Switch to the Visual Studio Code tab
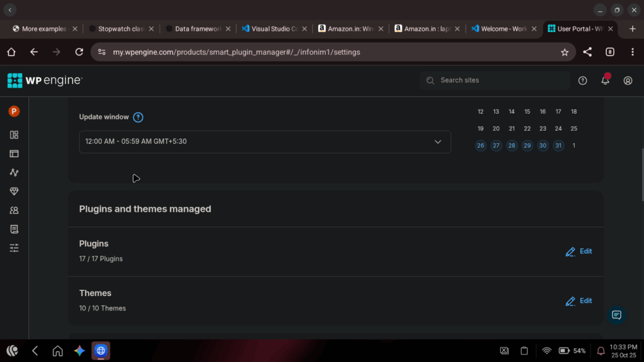 coord(269,29)
